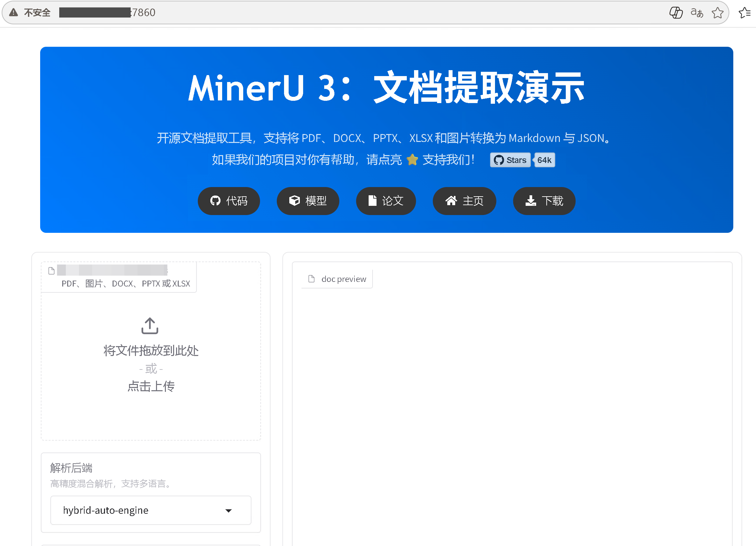Open the 模型 button
The height and width of the screenshot is (546, 756).
tap(308, 201)
